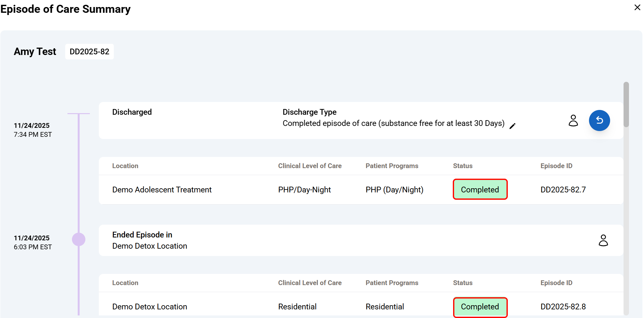Screen dimensions: 644x318
Task: Select the Demo Adolescent Treatment location row
Action: [162, 190]
